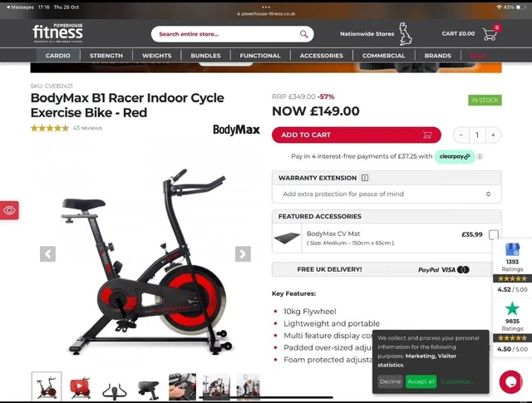Click the ADD TO CART button
Image resolution: width=532 pixels, height=403 pixels.
[357, 135]
